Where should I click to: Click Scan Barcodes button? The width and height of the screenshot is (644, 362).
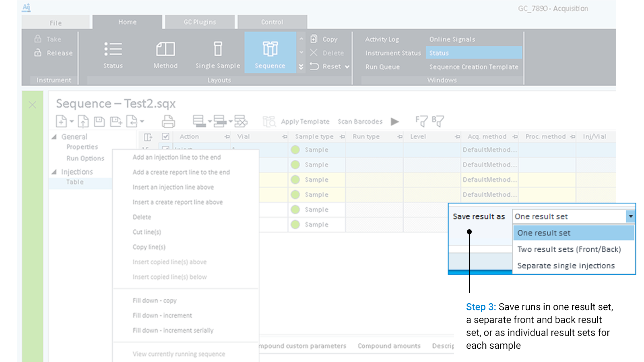pyautogui.click(x=360, y=121)
